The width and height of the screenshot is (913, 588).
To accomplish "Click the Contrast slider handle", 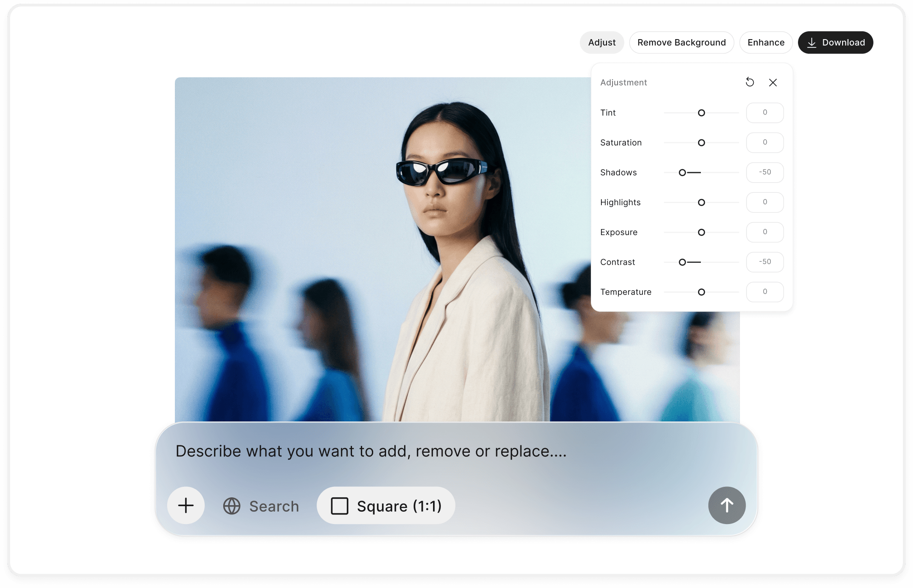I will [x=682, y=262].
